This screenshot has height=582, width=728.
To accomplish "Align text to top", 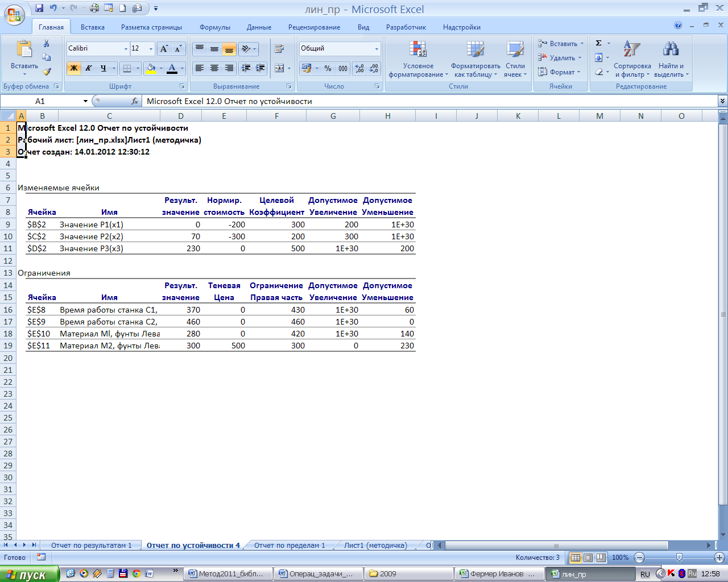I will 200,49.
